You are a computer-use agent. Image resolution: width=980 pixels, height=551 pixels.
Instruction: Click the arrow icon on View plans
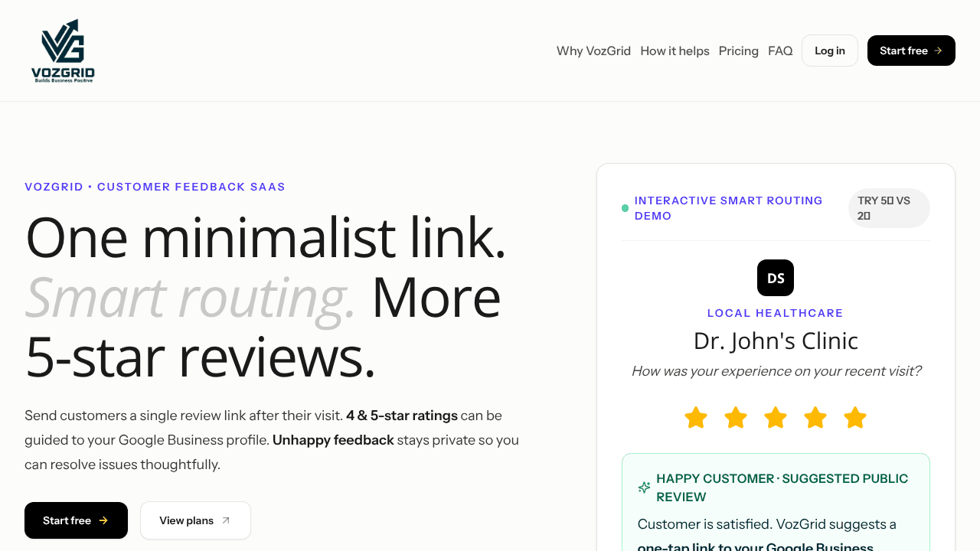point(226,520)
